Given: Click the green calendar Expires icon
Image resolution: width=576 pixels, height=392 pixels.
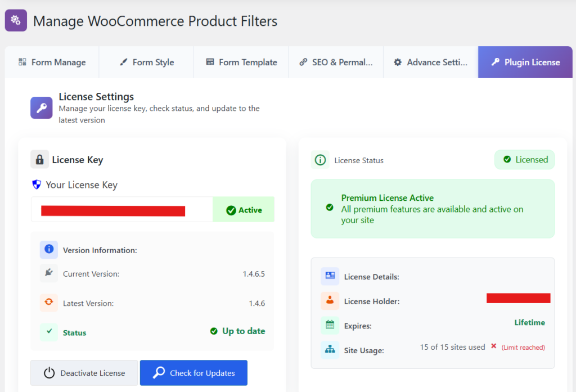Looking at the screenshot, I should [330, 325].
